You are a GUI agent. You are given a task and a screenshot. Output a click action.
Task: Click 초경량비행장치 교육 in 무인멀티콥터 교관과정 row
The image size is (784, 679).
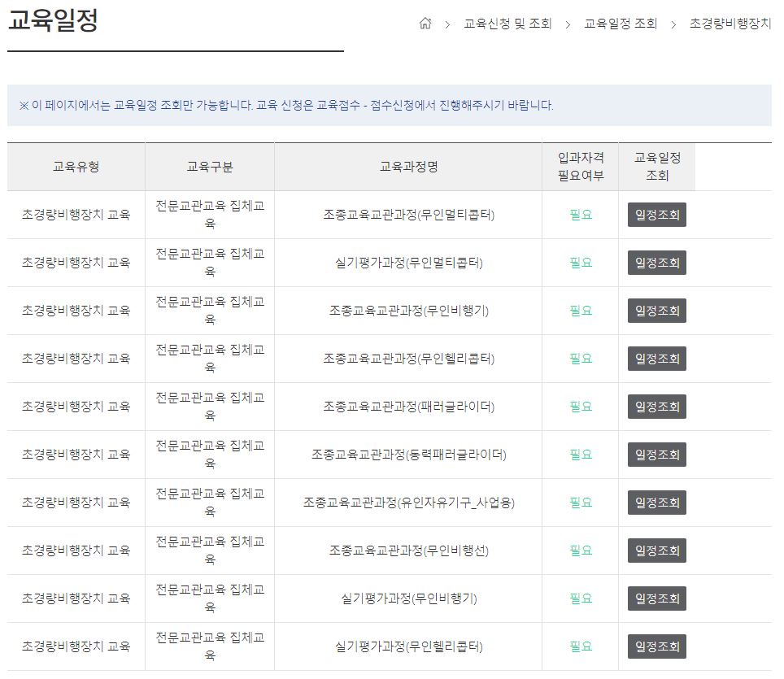[x=76, y=215]
